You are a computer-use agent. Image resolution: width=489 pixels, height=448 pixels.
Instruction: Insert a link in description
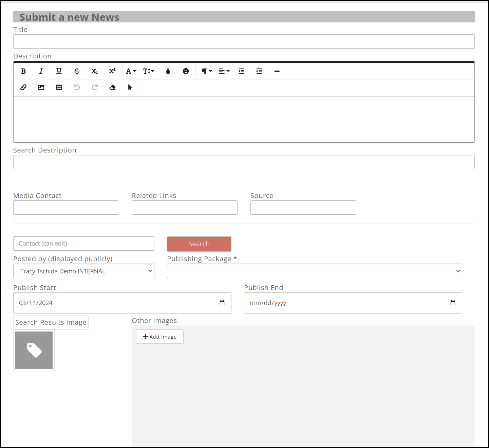23,87
